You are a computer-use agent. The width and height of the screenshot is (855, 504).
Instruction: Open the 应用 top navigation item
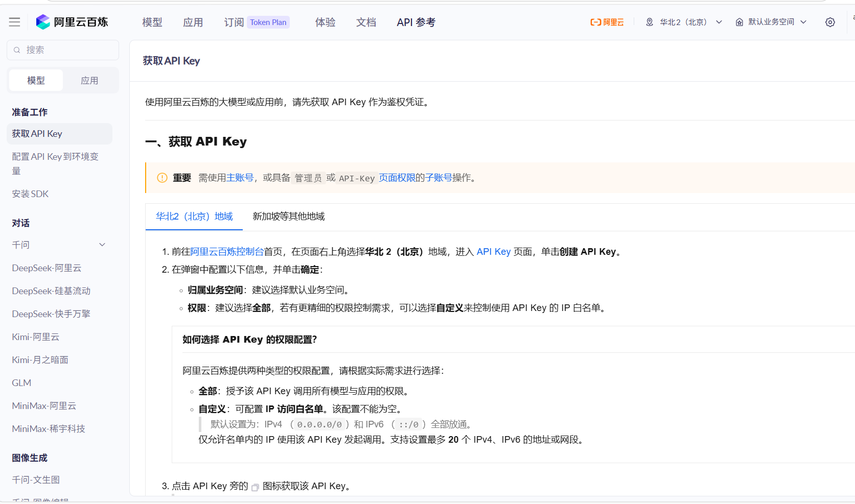click(x=193, y=22)
